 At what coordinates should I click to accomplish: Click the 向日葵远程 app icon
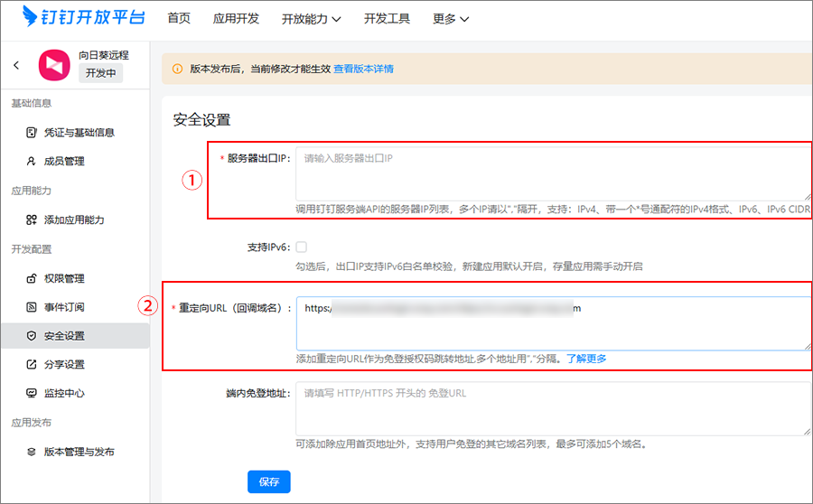point(54,65)
